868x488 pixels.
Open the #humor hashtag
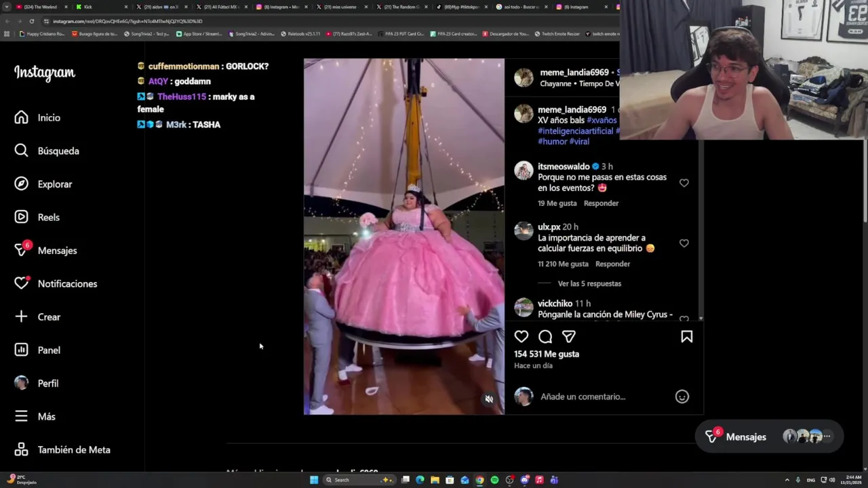coord(553,142)
